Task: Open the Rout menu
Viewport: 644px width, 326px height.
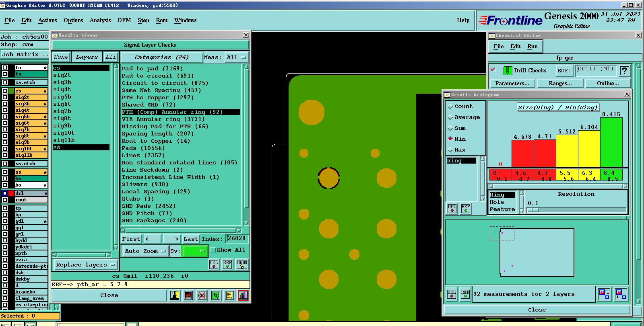Action: click(x=162, y=20)
